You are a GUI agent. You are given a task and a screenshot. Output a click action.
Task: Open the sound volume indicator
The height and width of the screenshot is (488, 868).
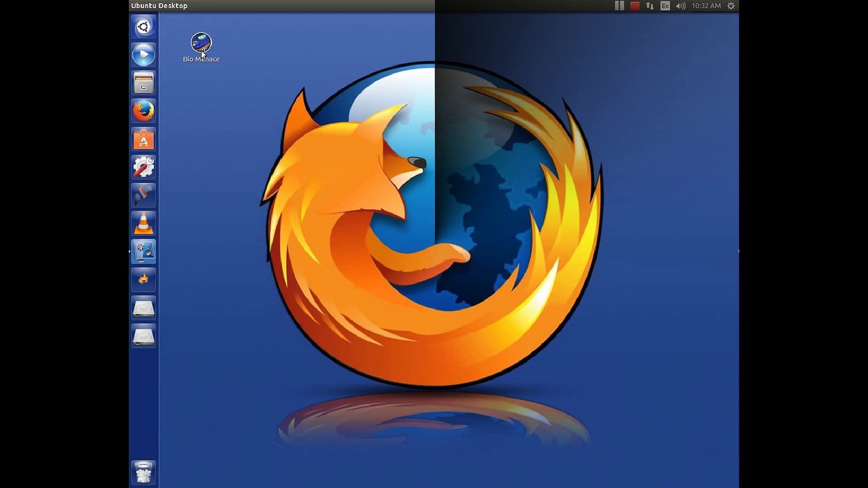[x=681, y=5]
